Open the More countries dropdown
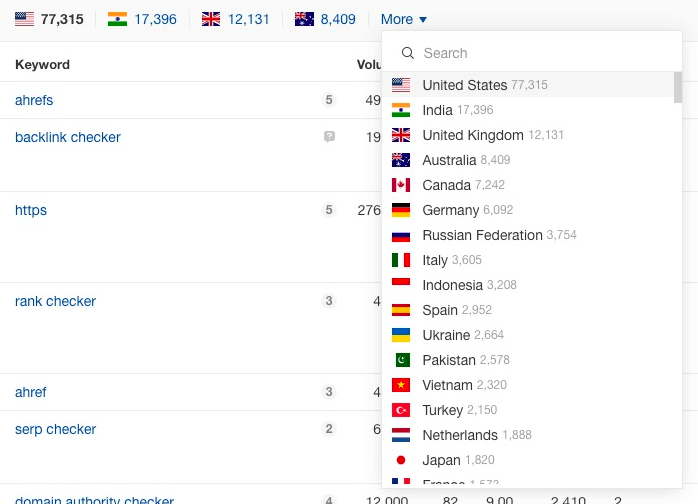 [x=403, y=19]
